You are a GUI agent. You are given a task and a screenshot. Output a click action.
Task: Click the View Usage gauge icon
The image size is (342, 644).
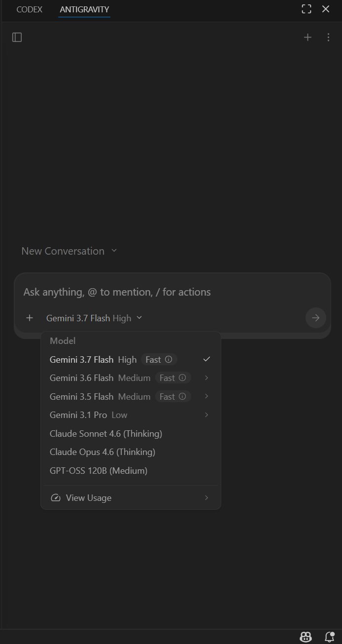[56, 498]
